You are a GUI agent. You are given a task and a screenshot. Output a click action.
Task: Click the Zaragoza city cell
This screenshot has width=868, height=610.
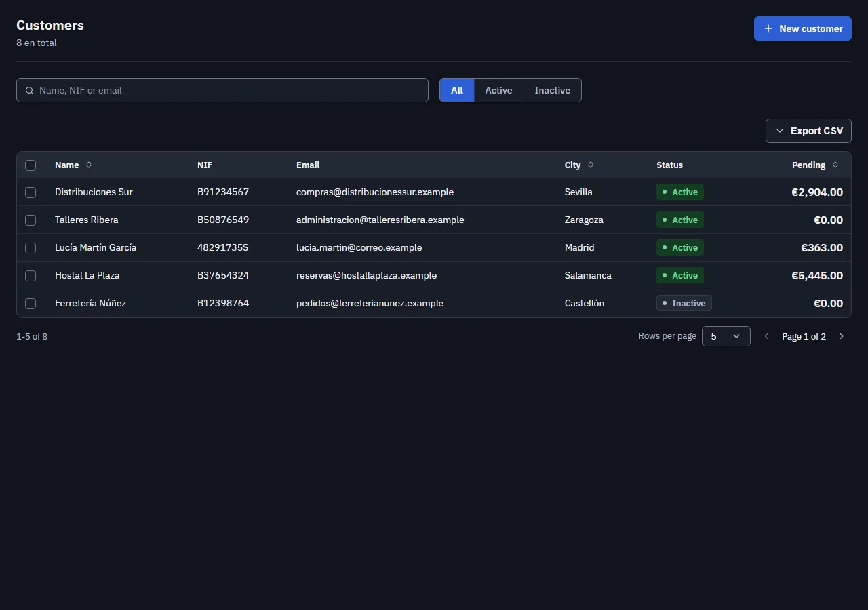(x=584, y=220)
